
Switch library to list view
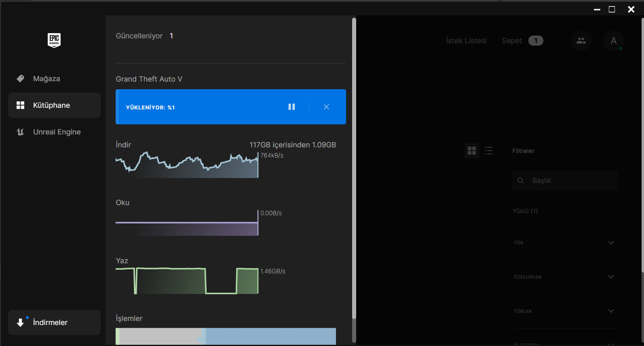[489, 151]
